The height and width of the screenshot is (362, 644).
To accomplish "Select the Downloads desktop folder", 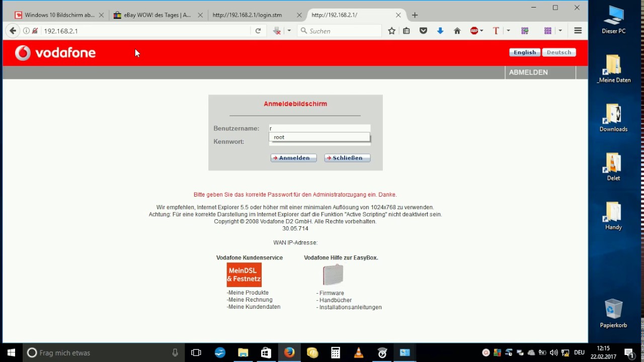I will click(613, 118).
